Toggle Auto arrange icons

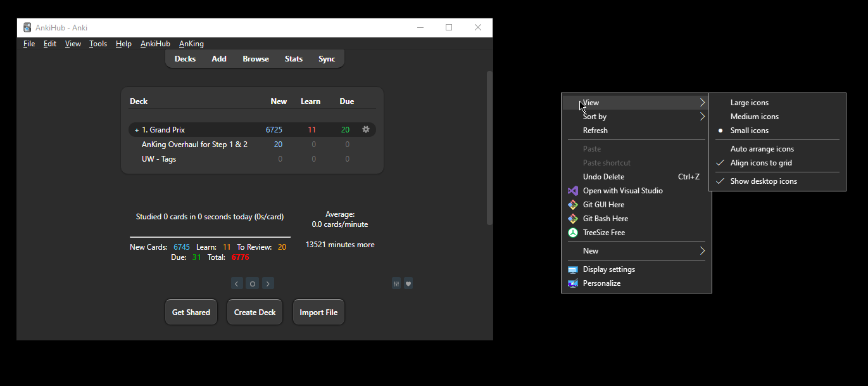pos(777,149)
